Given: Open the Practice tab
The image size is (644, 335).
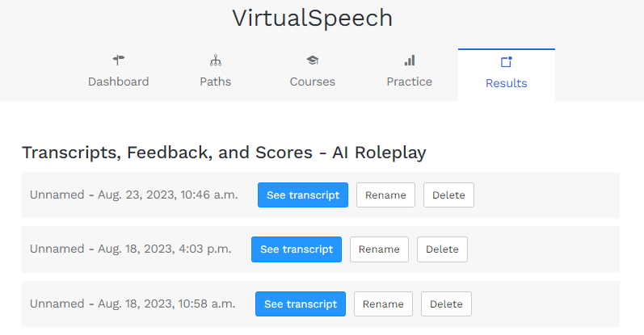Looking at the screenshot, I should (x=410, y=82).
